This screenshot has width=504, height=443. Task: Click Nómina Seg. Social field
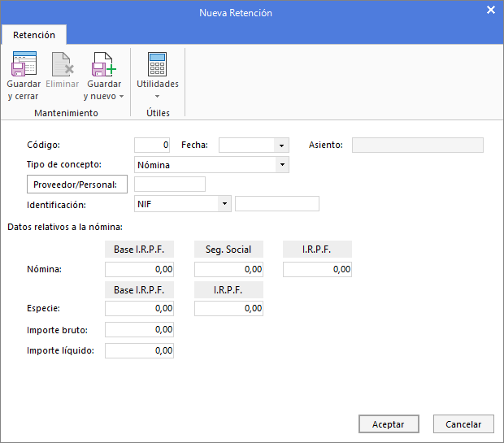[228, 269]
